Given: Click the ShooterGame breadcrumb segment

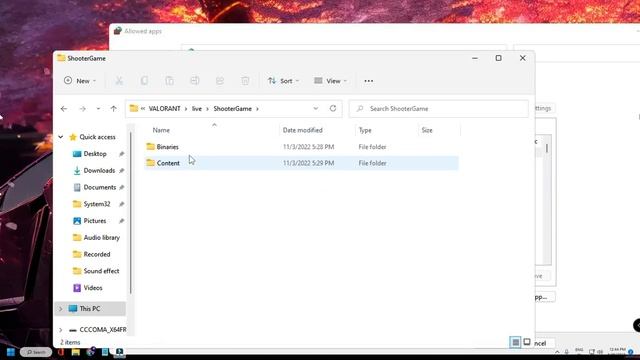Looking at the screenshot, I should click(x=233, y=109).
